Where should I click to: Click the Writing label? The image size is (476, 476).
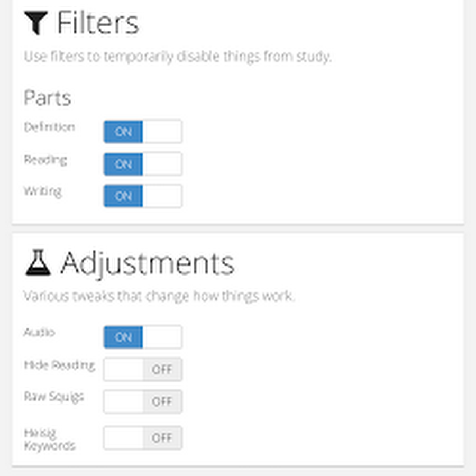point(43,191)
